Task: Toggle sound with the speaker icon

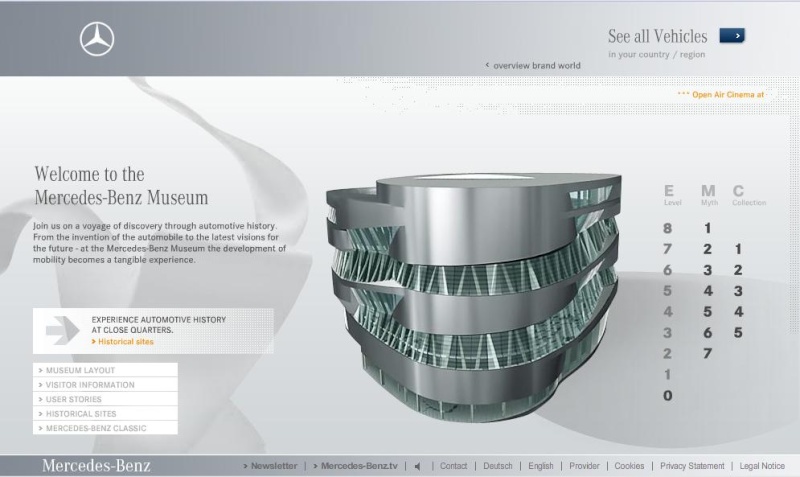Action: (418, 466)
